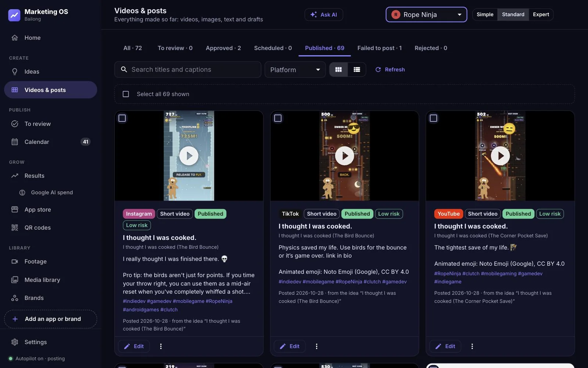
Task: Refresh the posts list
Action: [x=390, y=70]
